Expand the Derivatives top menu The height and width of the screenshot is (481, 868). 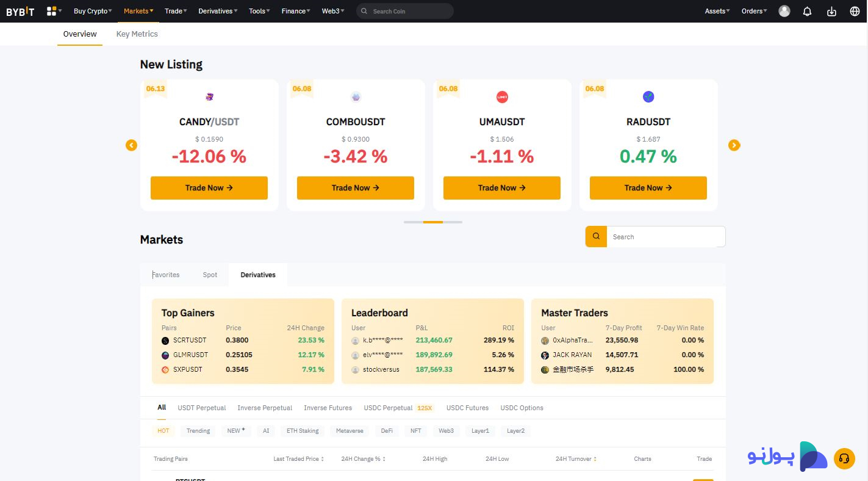click(218, 11)
